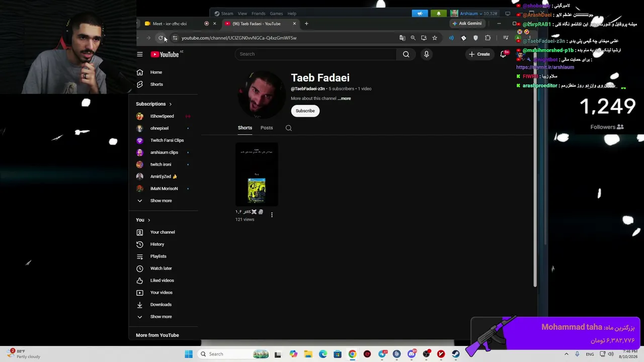Open the Steam Help menu

coord(292,14)
